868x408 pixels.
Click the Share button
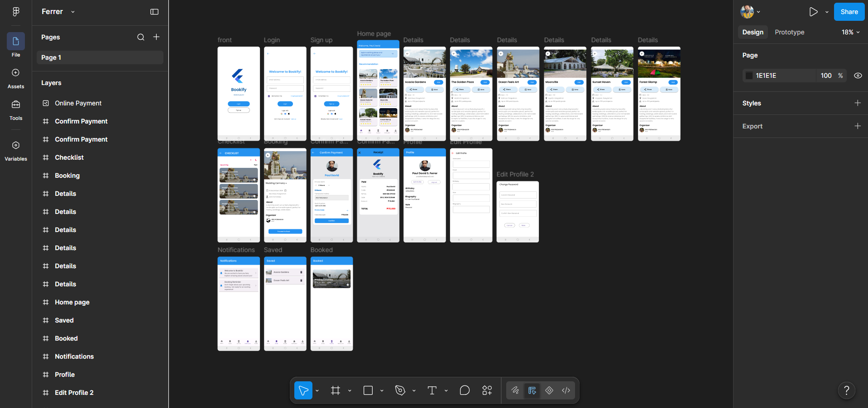[849, 12]
